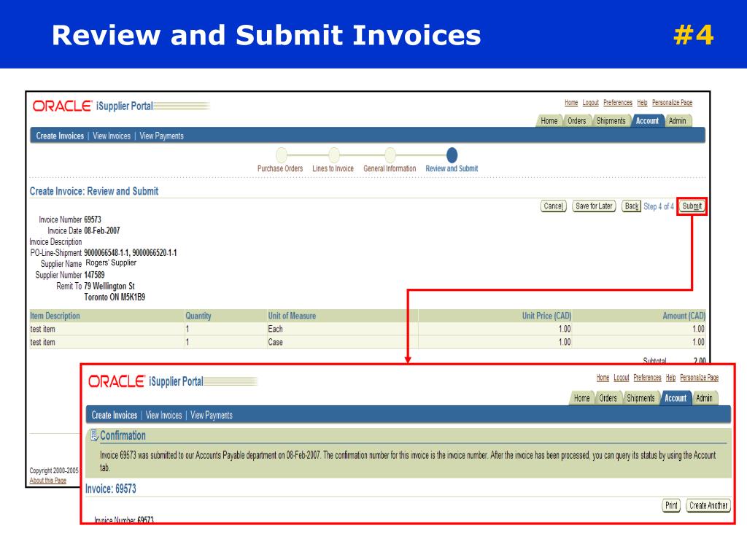Click the Personalize Page link in upper window
747x560 pixels.
point(672,102)
